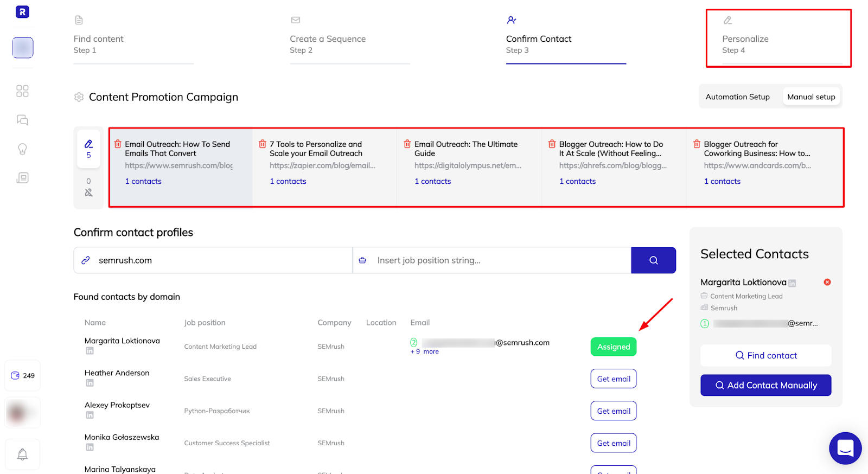Delete the Emails That Convert opportunity

pos(118,144)
